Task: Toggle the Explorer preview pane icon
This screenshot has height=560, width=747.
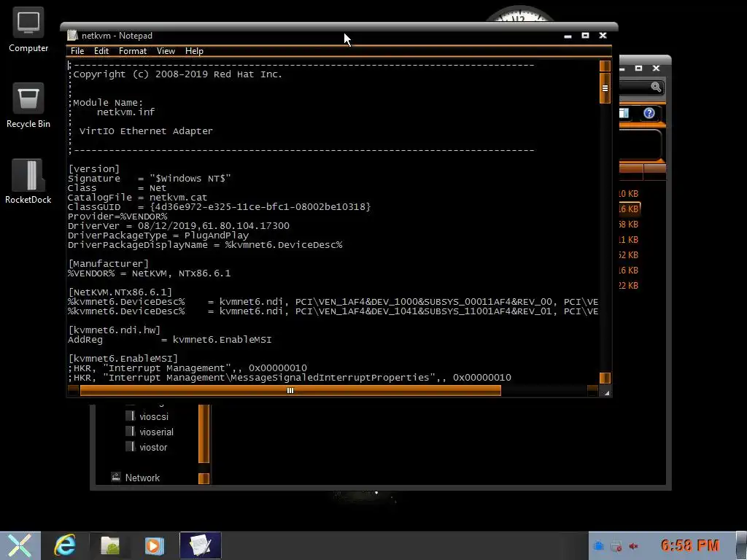Action: [x=624, y=113]
